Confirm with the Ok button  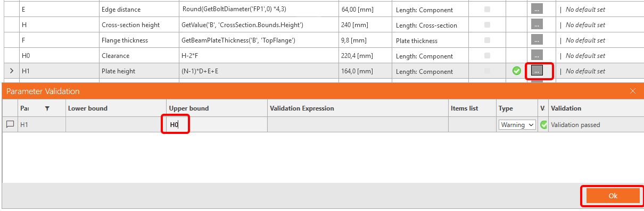tap(613, 196)
